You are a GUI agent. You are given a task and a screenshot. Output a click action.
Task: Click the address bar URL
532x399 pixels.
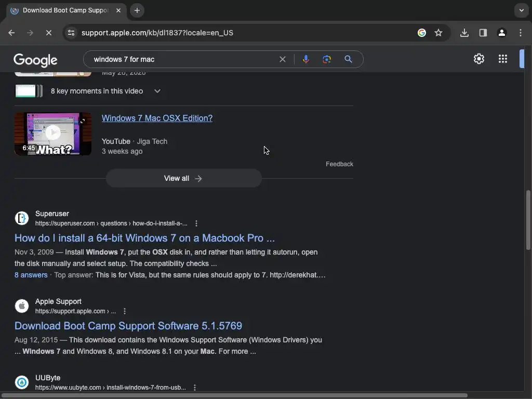click(157, 33)
